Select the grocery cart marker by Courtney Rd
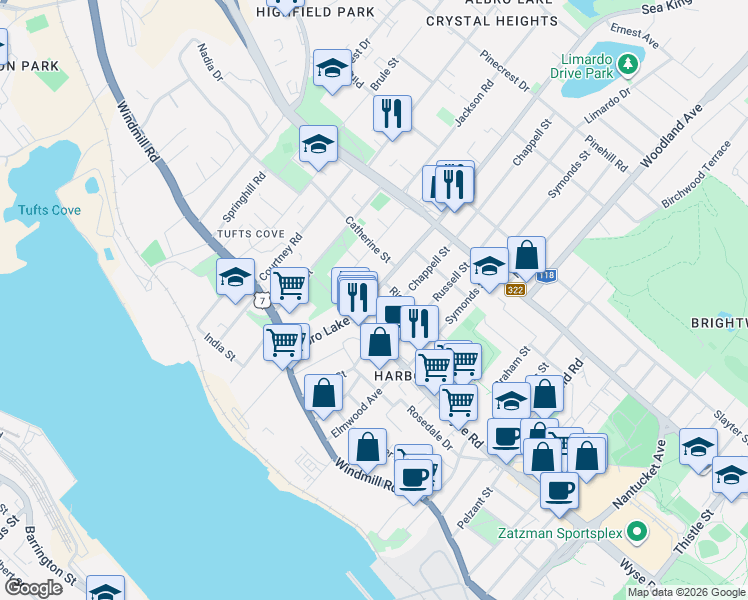 [289, 288]
